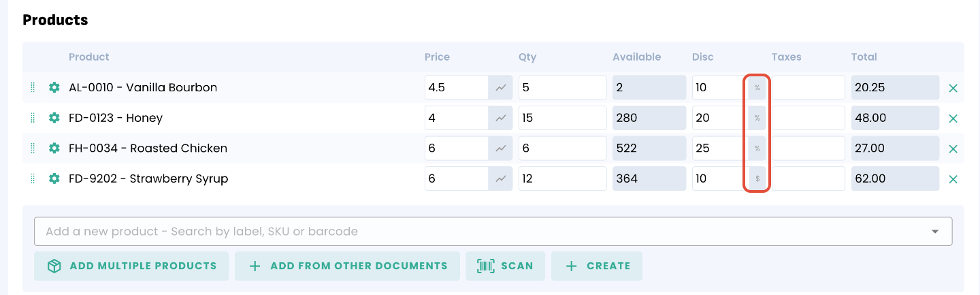Expand Taxes field on Roasted Chicken row
Viewport: 980px width, 295px height.
(808, 149)
